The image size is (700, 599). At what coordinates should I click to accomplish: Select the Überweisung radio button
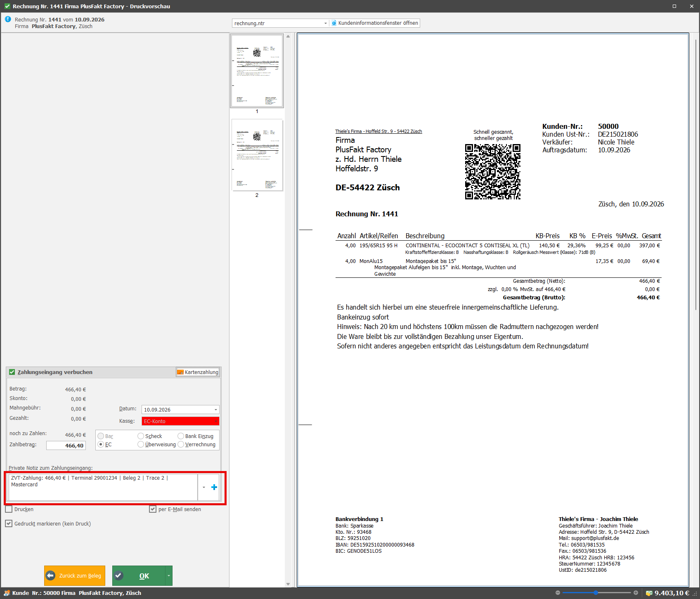pyautogui.click(x=141, y=444)
